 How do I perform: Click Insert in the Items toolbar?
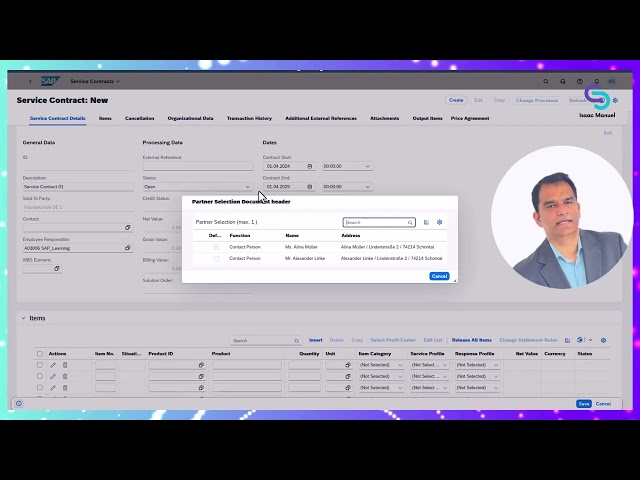coord(316,340)
